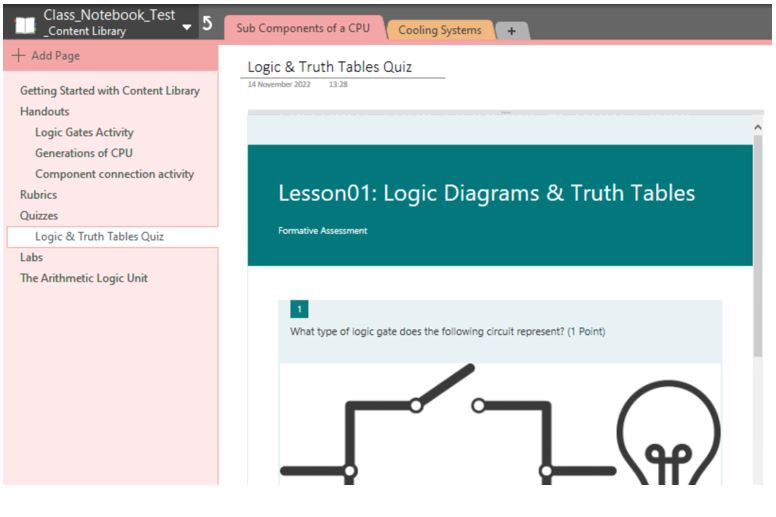Switch to Sub Components of a CPU tab
Viewport: 776px width, 517px height.
tap(303, 28)
